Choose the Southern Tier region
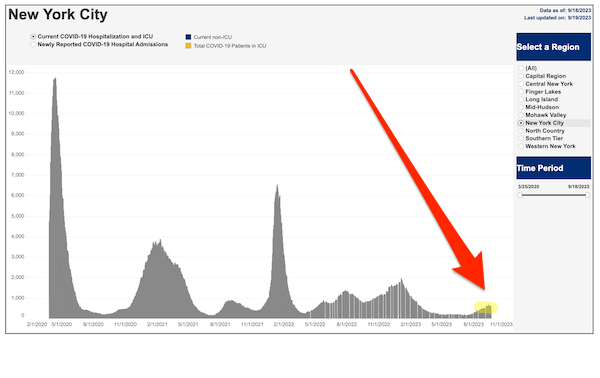The height and width of the screenshot is (378, 600). point(521,138)
